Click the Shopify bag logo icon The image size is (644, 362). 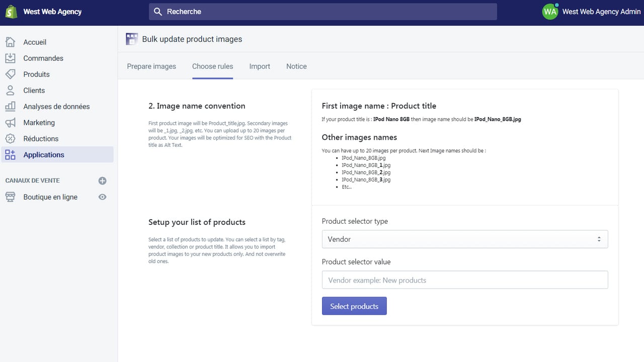(x=11, y=12)
